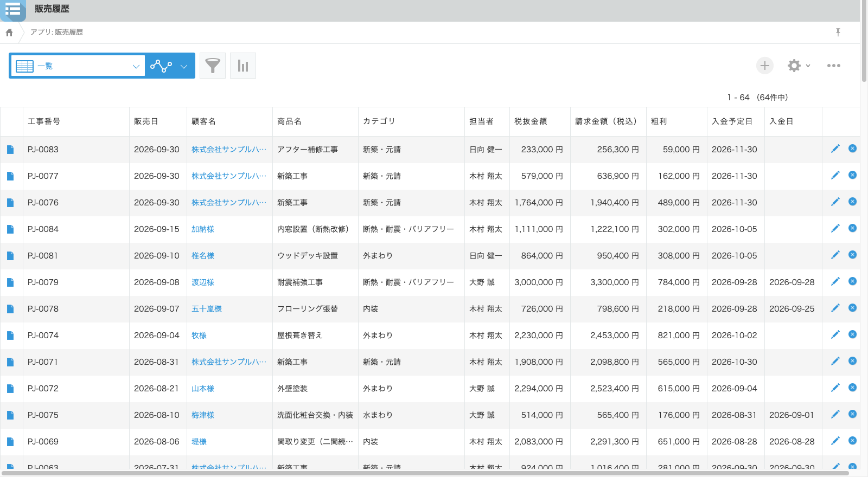The image size is (868, 477).
Task: Edit the PJ-0077 record
Action: coord(835,175)
